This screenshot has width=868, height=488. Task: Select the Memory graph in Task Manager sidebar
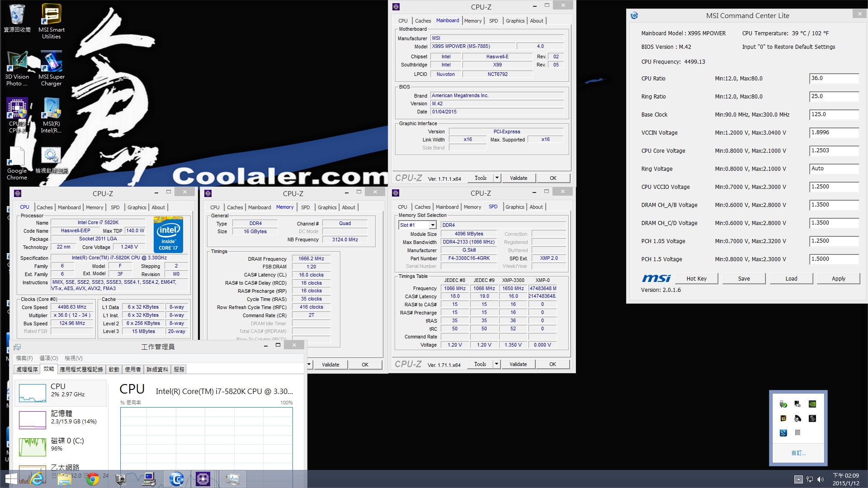coord(61,420)
